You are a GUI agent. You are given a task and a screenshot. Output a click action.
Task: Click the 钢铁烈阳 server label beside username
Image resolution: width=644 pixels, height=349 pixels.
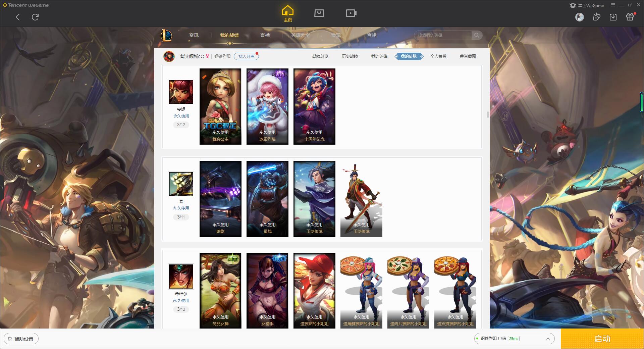222,56
